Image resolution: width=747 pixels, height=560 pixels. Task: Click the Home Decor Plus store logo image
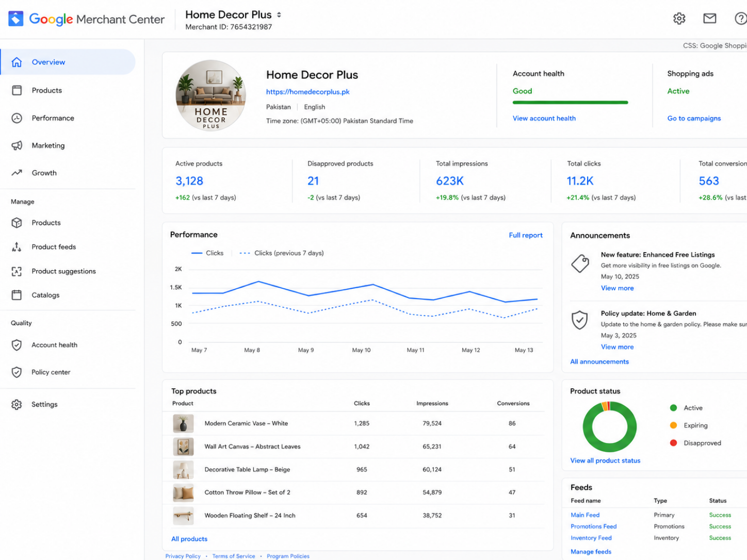211,95
